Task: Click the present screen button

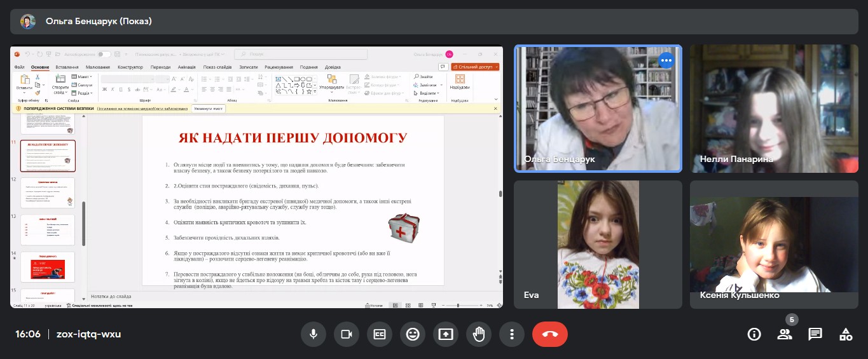Action: click(x=446, y=334)
